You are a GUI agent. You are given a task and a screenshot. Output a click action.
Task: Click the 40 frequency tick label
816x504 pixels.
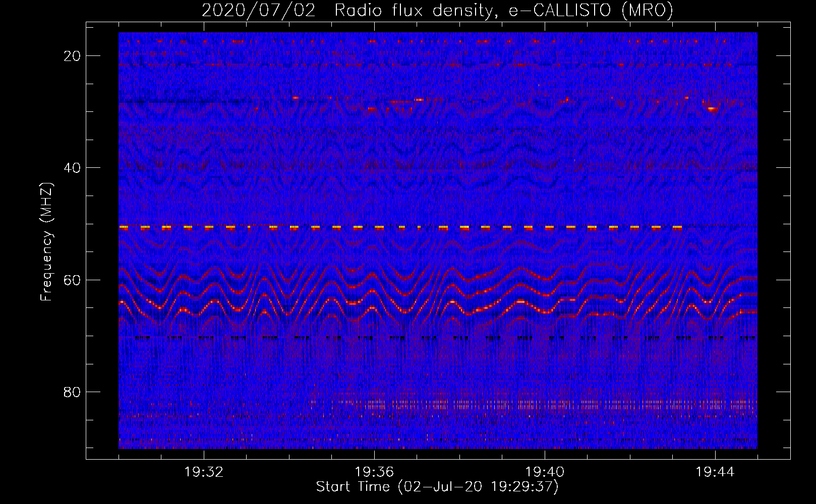(x=73, y=168)
